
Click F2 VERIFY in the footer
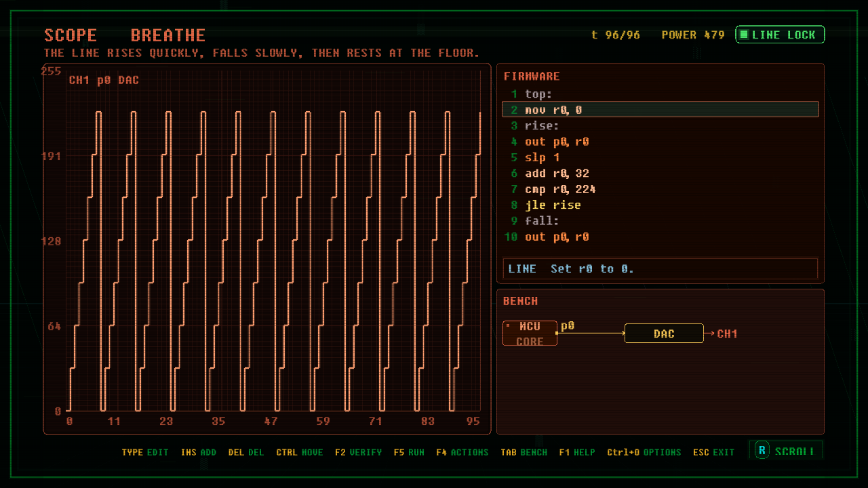pyautogui.click(x=358, y=452)
